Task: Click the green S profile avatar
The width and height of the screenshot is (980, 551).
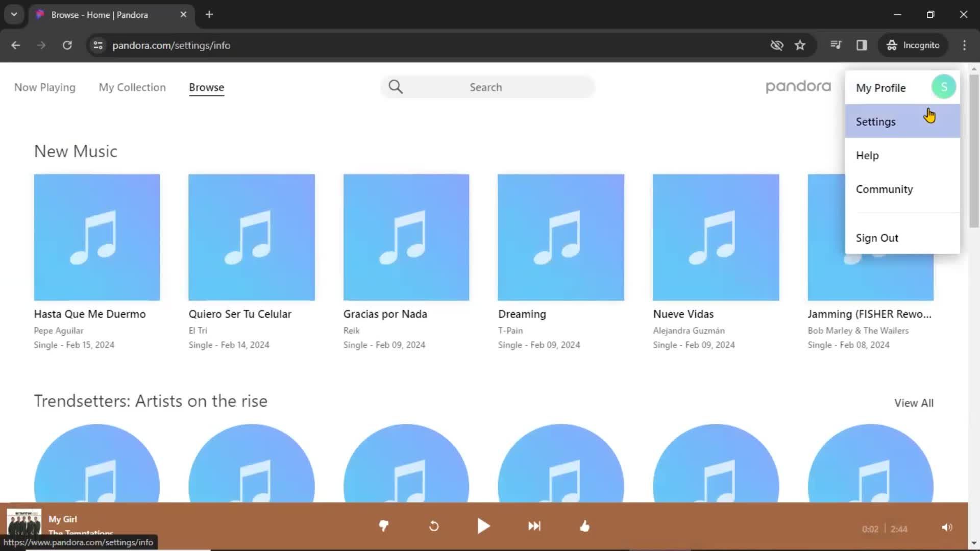Action: pyautogui.click(x=943, y=87)
